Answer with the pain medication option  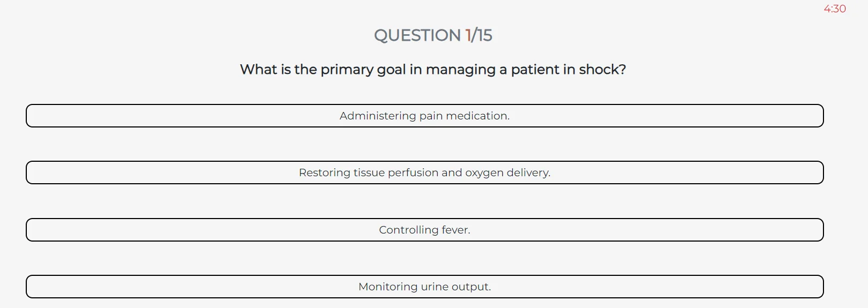coord(424,116)
